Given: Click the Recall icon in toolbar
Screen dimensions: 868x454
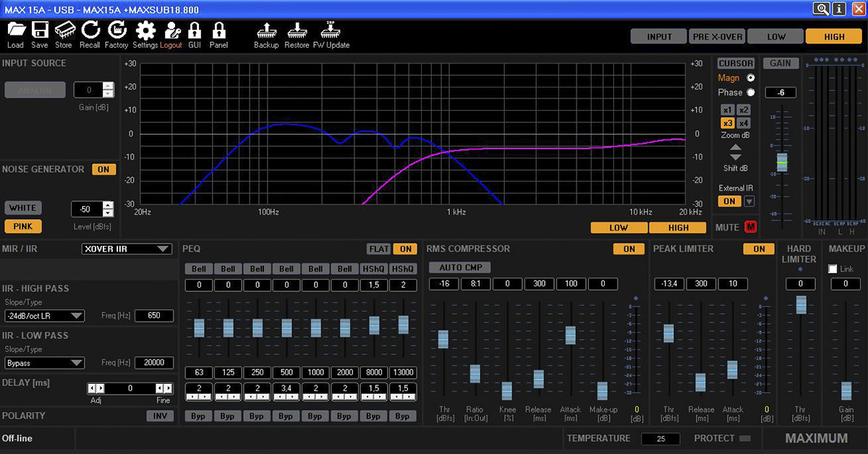Looking at the screenshot, I should (90, 30).
